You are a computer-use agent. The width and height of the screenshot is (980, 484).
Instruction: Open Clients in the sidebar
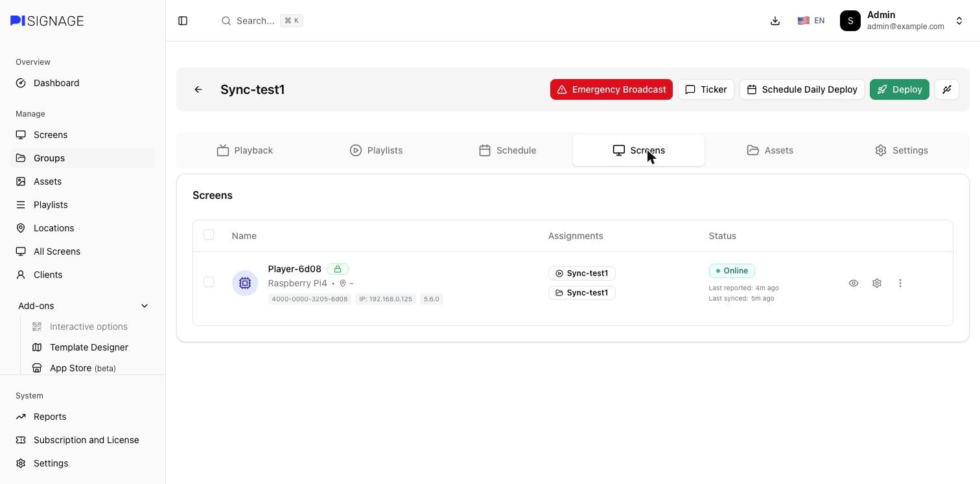coord(83,275)
